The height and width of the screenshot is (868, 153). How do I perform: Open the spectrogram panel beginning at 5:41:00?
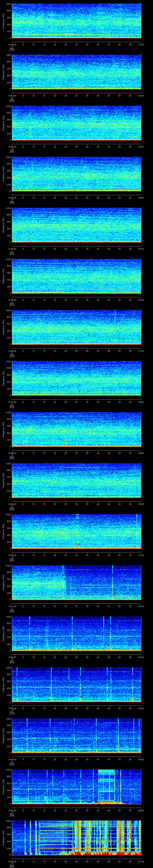click(x=76, y=72)
